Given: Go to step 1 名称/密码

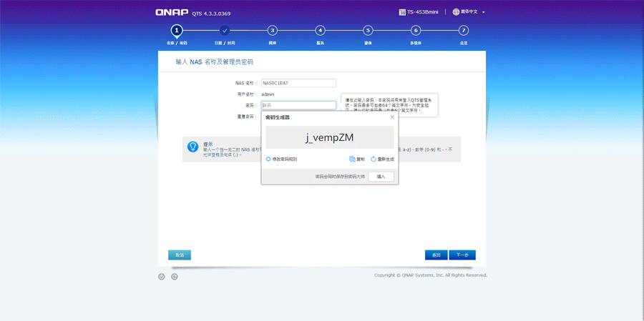Looking at the screenshot, I should [177, 31].
